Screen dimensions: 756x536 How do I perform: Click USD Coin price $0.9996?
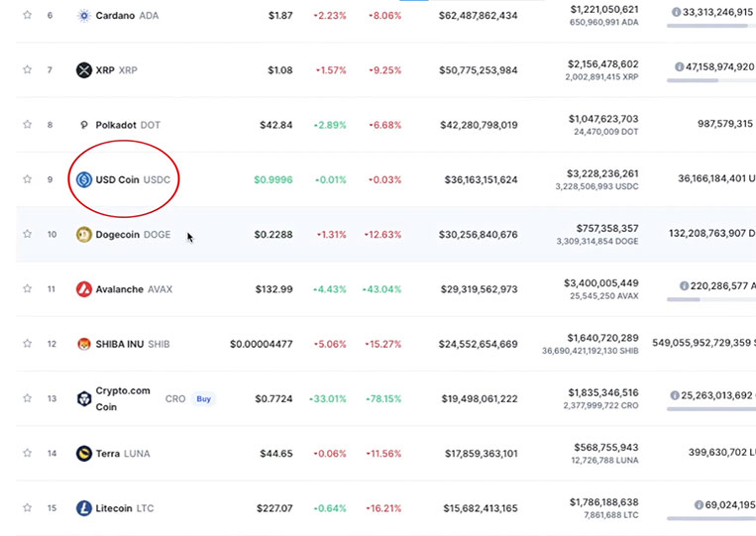(272, 179)
